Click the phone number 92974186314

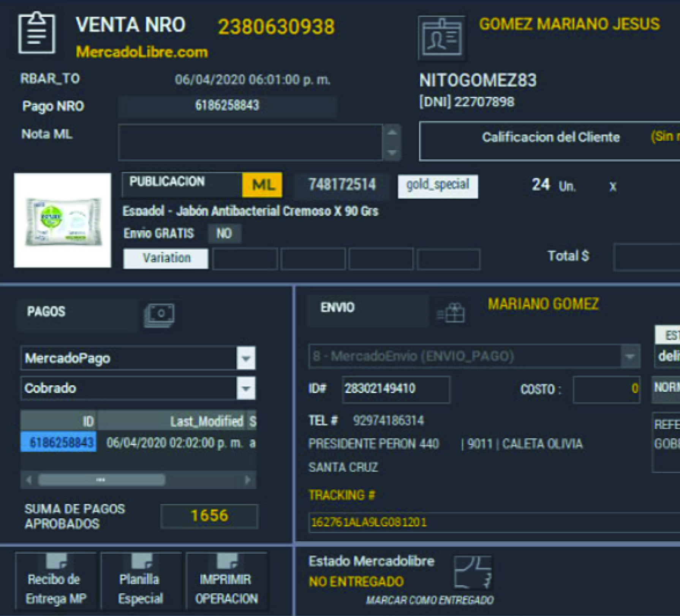tap(388, 421)
